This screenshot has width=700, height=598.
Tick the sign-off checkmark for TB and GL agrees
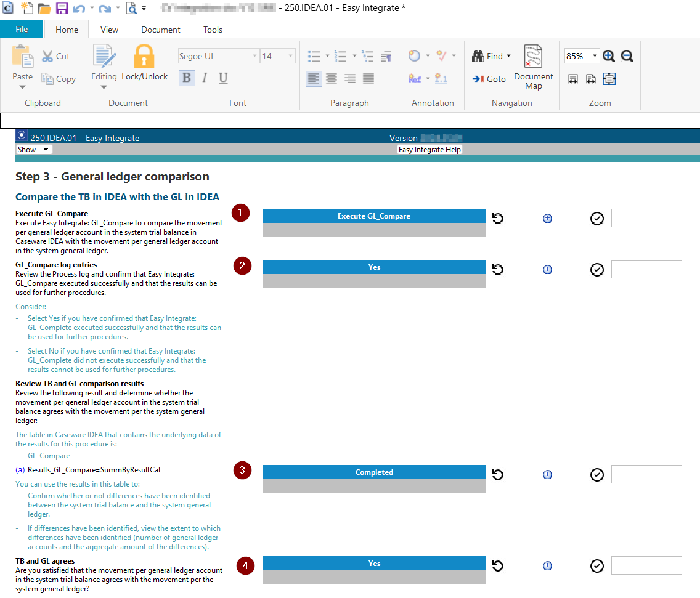596,565
